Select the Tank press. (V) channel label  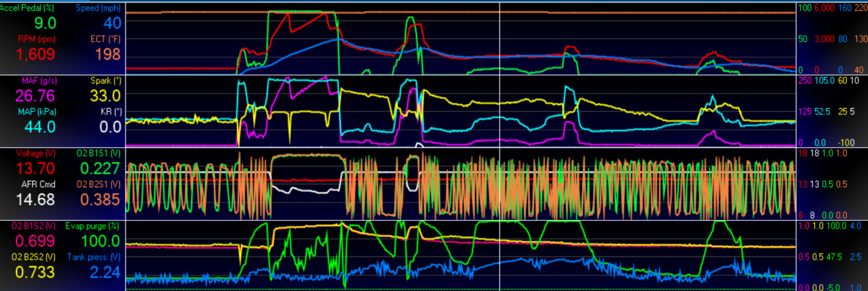click(94, 257)
